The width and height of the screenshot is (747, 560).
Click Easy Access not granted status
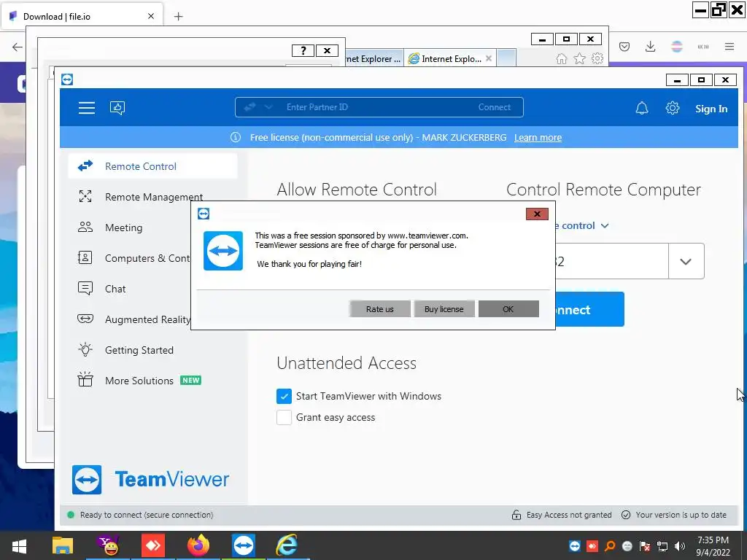pos(569,515)
